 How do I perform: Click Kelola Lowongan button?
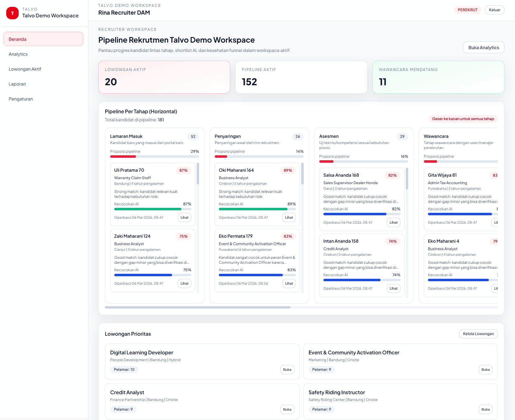478,334
